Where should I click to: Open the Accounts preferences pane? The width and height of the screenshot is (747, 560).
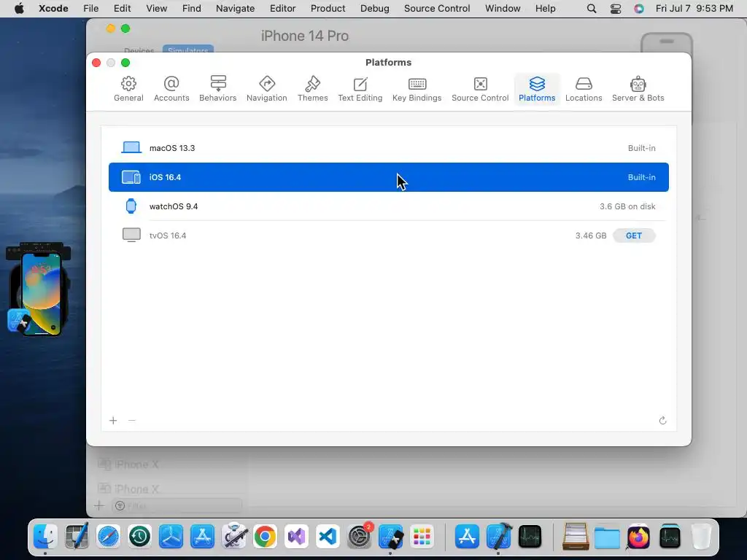(171, 89)
